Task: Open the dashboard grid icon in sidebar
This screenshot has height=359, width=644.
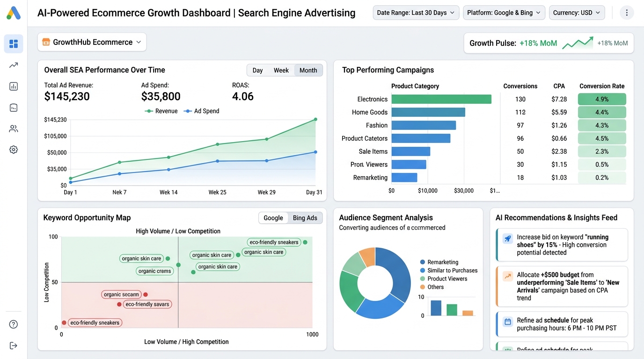Action: [14, 44]
